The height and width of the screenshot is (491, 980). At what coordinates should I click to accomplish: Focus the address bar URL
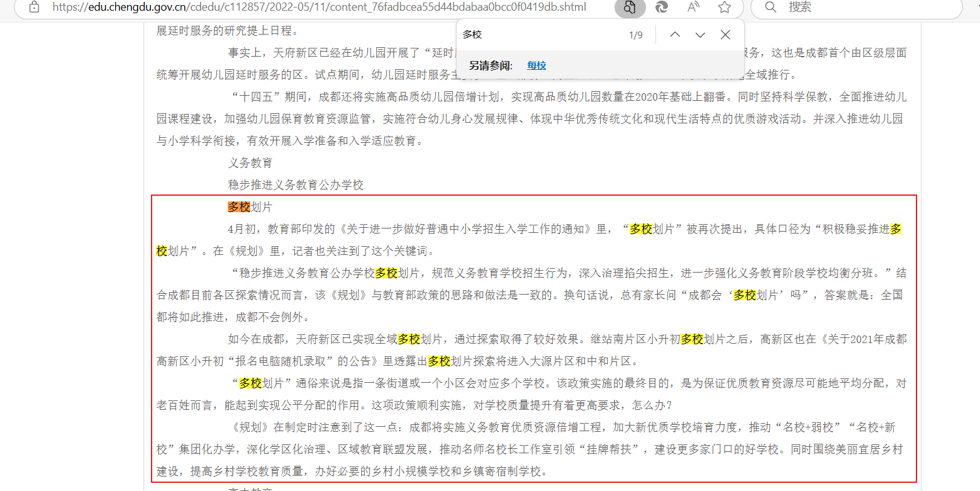[x=319, y=7]
